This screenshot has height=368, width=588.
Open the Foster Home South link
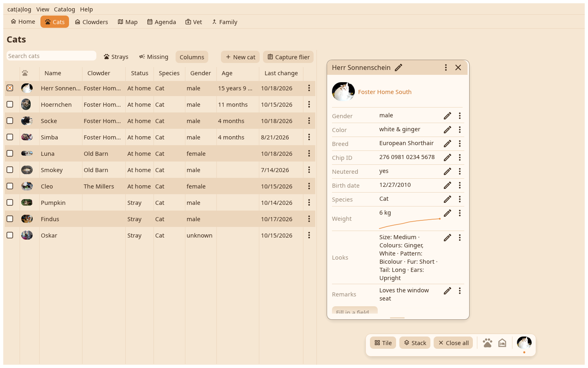point(385,92)
